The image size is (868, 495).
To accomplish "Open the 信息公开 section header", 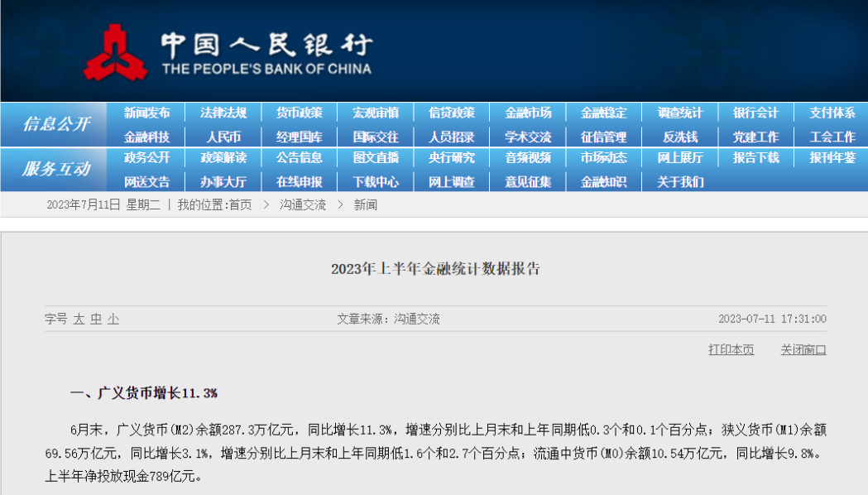I will 55,124.
